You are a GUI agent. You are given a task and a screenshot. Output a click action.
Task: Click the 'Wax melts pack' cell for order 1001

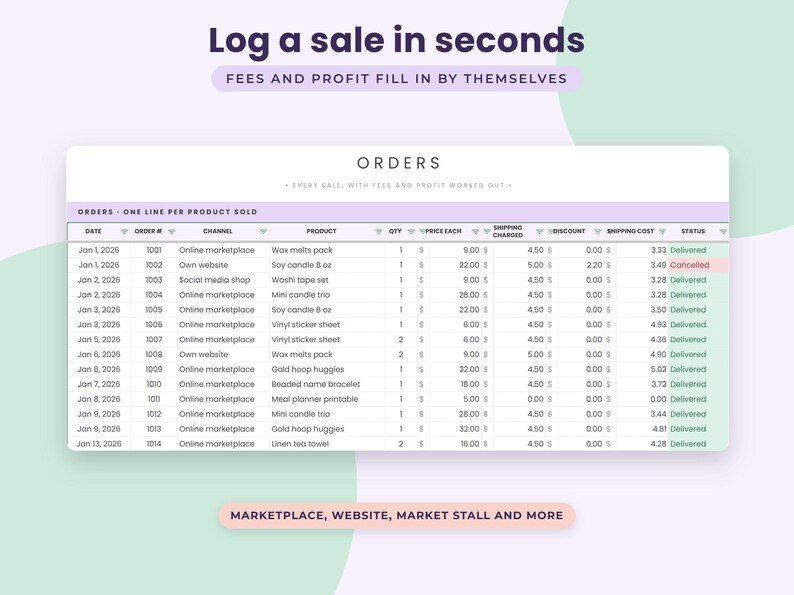click(327, 250)
